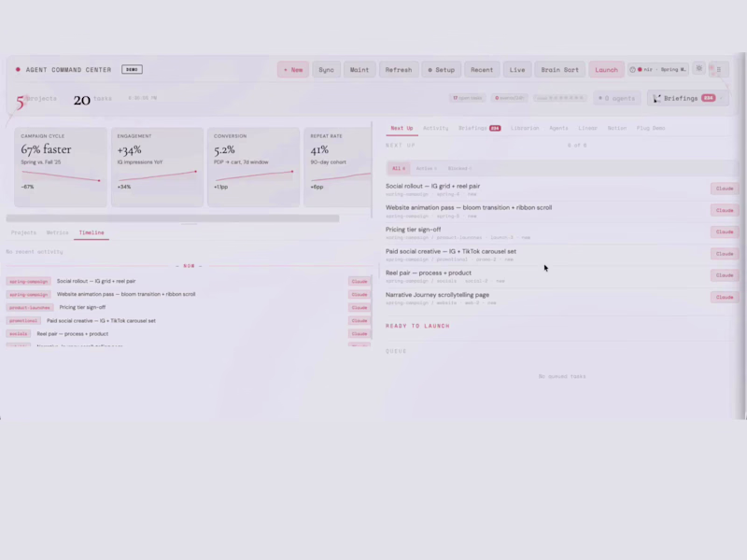This screenshot has width=747, height=560.
Task: Open the Briefings tab in the right panel
Action: pyautogui.click(x=479, y=128)
